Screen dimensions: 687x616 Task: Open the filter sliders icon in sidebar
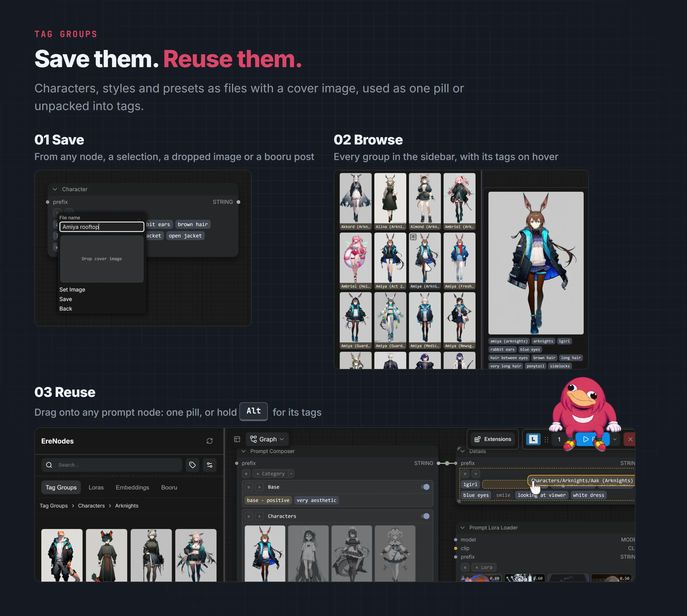click(210, 465)
